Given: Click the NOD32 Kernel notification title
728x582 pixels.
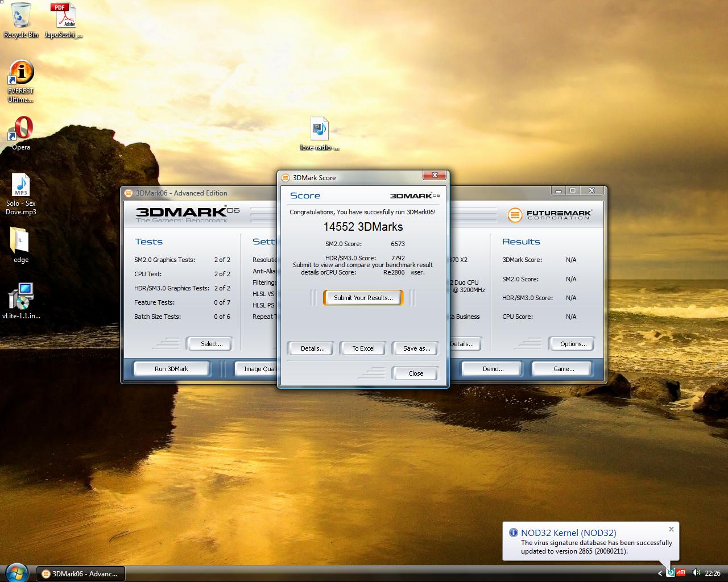Looking at the screenshot, I should click(568, 533).
